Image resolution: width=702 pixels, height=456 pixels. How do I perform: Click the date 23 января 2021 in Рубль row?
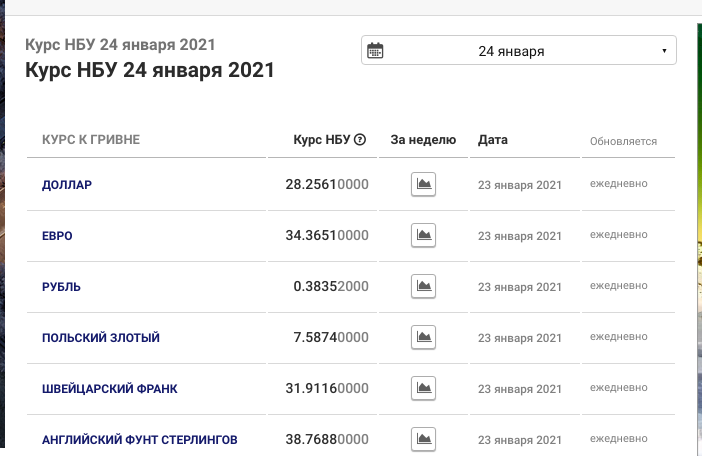click(x=519, y=287)
